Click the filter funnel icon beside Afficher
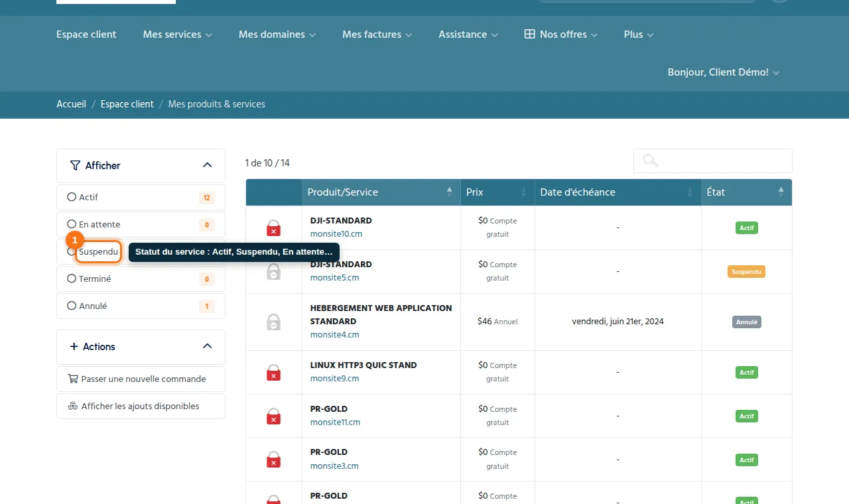849x504 pixels. click(75, 166)
